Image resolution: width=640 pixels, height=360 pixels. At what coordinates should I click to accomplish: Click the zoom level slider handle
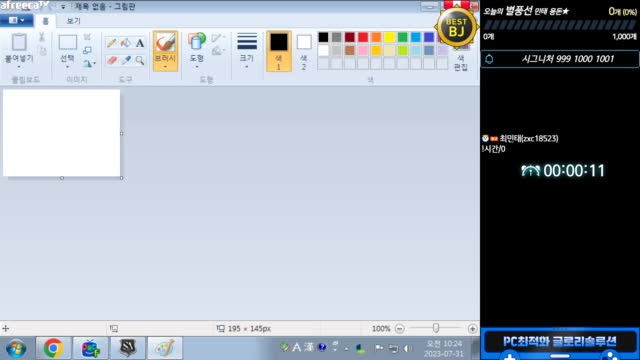point(436,328)
